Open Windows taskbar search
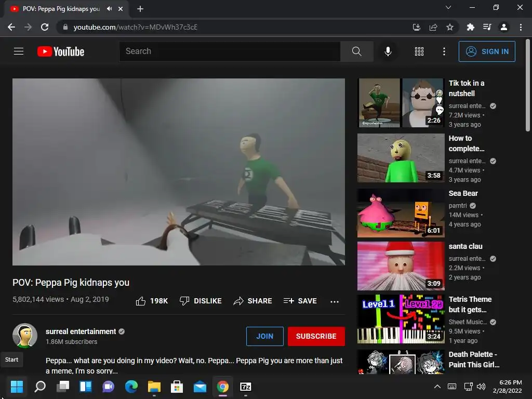The image size is (532, 399). (x=40, y=387)
